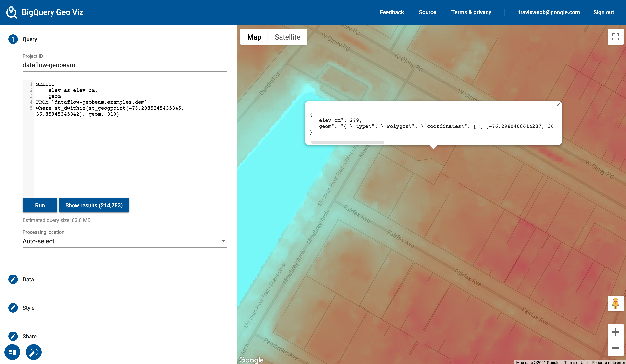Click the info popup horizontal scrollbar

(347, 142)
